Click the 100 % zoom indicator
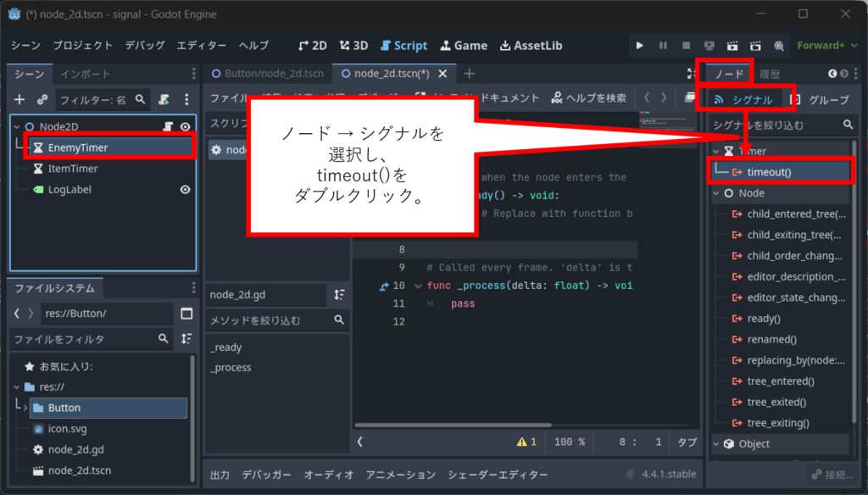The height and width of the screenshot is (495, 868). (x=570, y=442)
